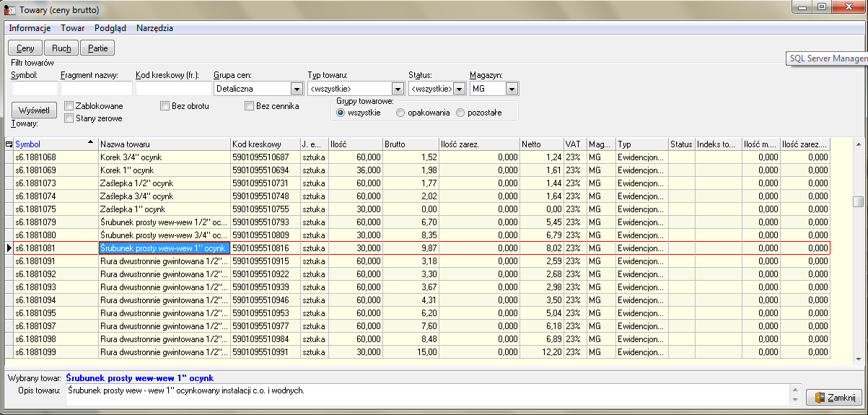Screen dimensions: 868x415
Task: Click brutto value 9,87
Action: click(411, 248)
